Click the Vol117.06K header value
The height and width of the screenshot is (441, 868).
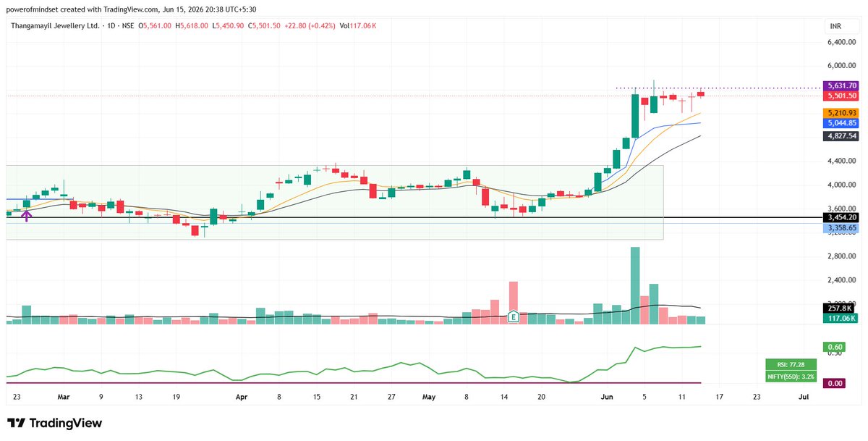pyautogui.click(x=358, y=26)
